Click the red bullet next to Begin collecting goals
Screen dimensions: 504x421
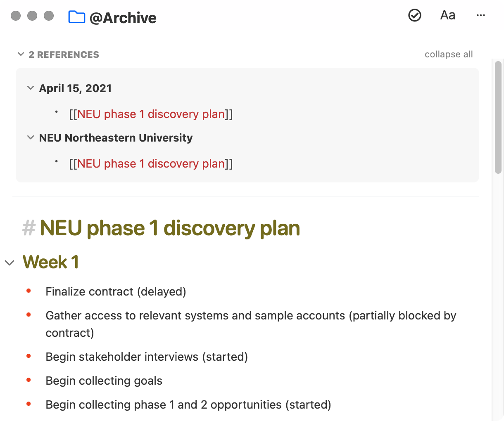[x=29, y=380]
